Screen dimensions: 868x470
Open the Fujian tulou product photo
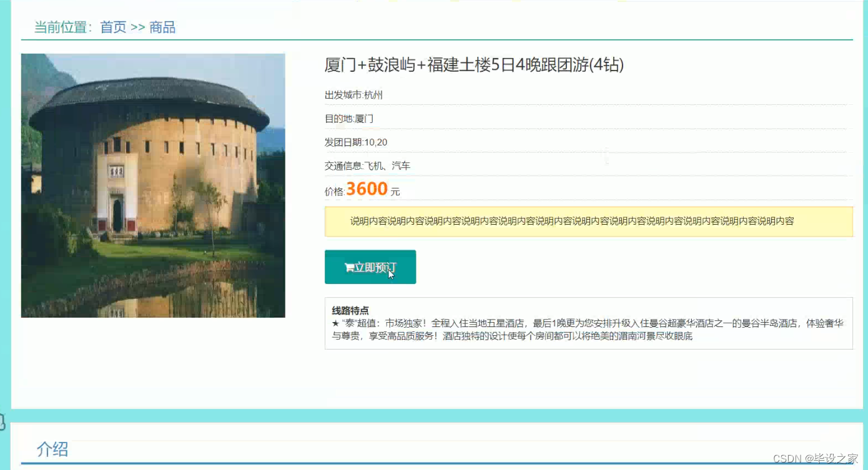(x=153, y=185)
